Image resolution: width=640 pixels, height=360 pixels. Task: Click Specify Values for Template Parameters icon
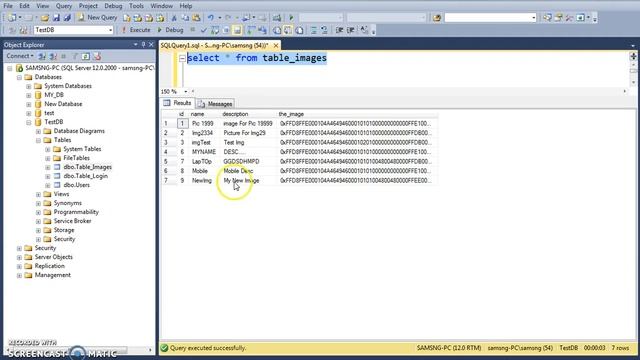coord(364,30)
